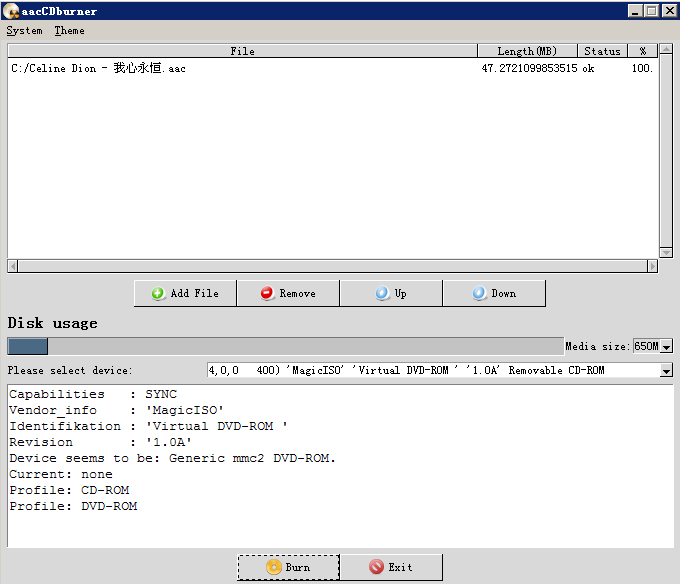Viewport: 680px width, 584px height.
Task: Click the green plus Add File icon
Action: coord(158,294)
